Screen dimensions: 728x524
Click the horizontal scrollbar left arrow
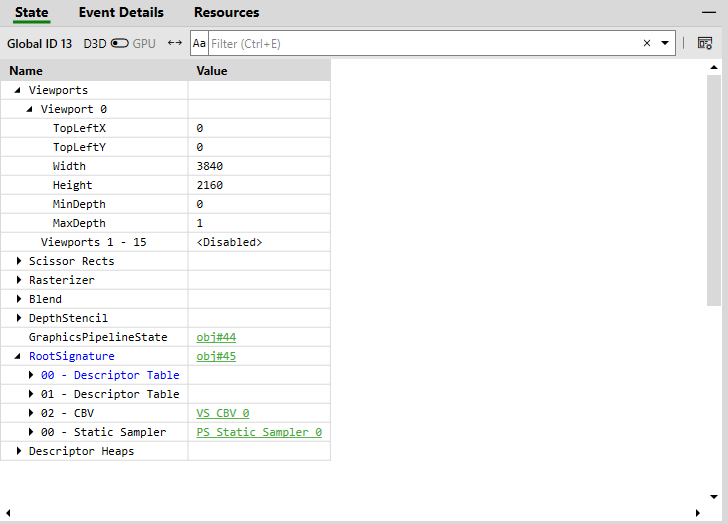pyautogui.click(x=8, y=513)
